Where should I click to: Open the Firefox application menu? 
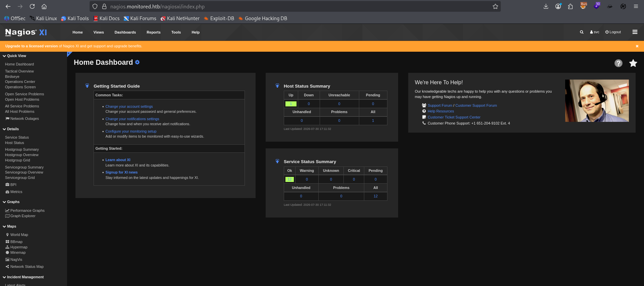pos(636,6)
